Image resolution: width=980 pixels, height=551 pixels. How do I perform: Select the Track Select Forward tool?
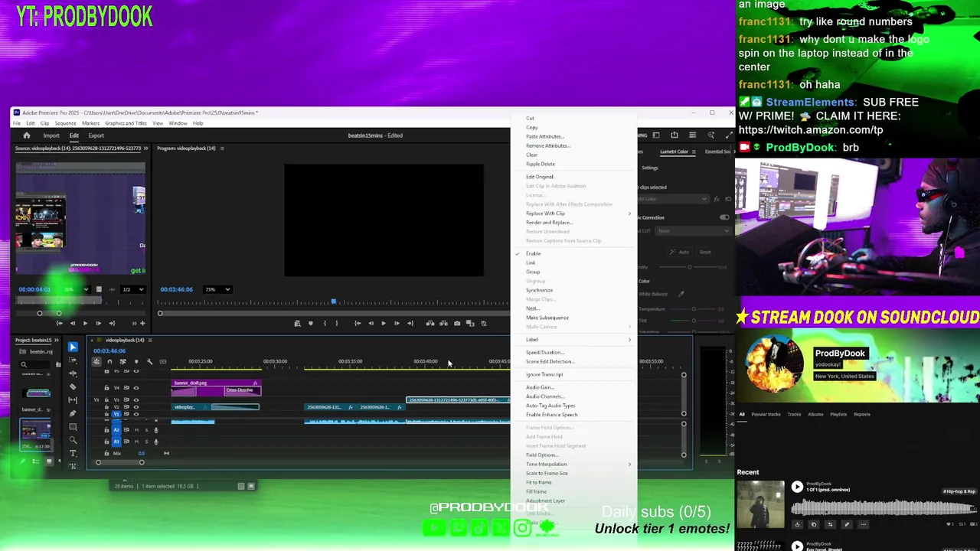click(x=73, y=360)
